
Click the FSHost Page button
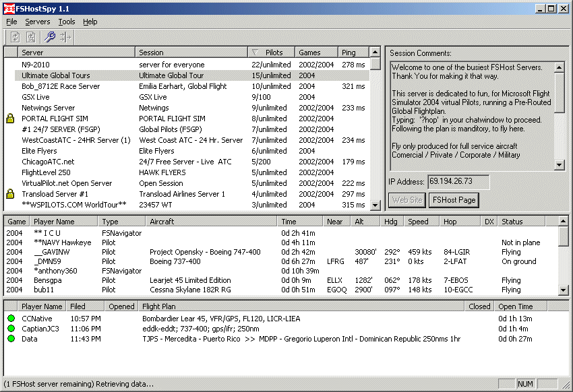click(x=454, y=200)
